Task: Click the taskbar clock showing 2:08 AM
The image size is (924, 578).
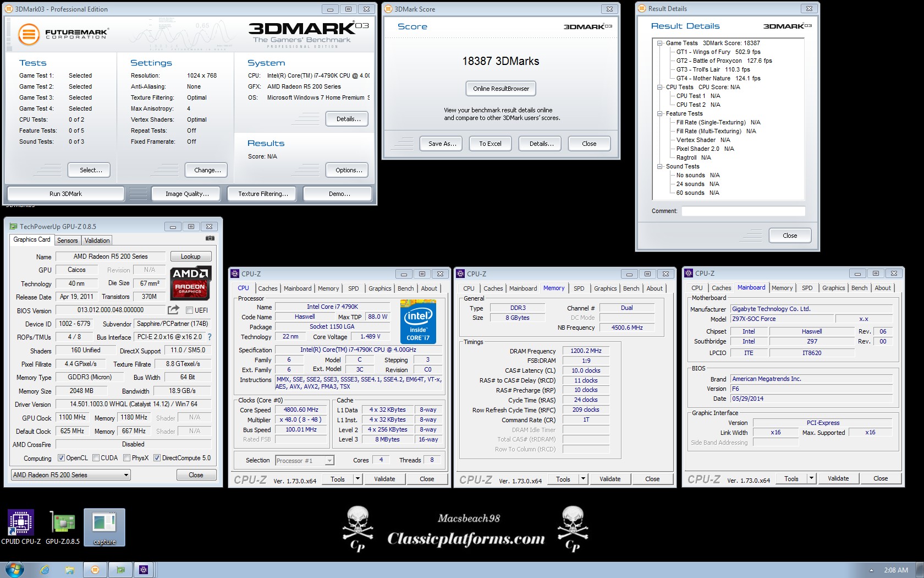Action: coord(896,570)
